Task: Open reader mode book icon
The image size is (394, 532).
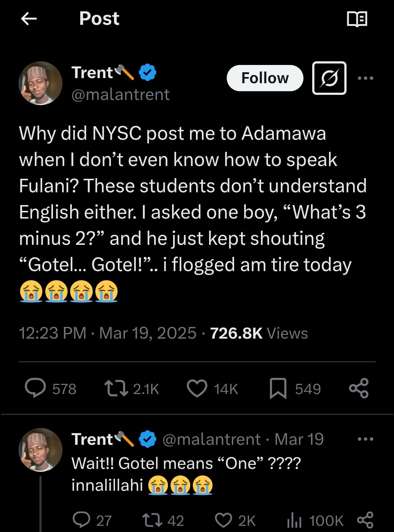Action: click(x=357, y=19)
